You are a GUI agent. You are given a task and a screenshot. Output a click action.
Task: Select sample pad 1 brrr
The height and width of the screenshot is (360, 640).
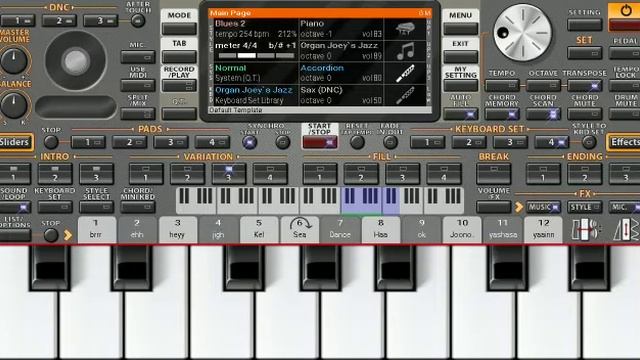click(x=97, y=229)
